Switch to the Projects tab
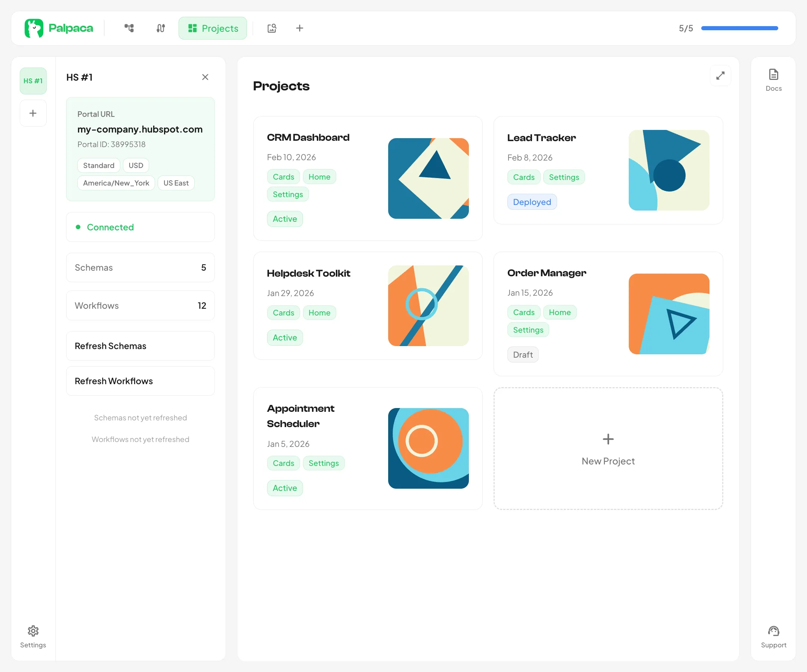The height and width of the screenshot is (672, 807). 213,28
